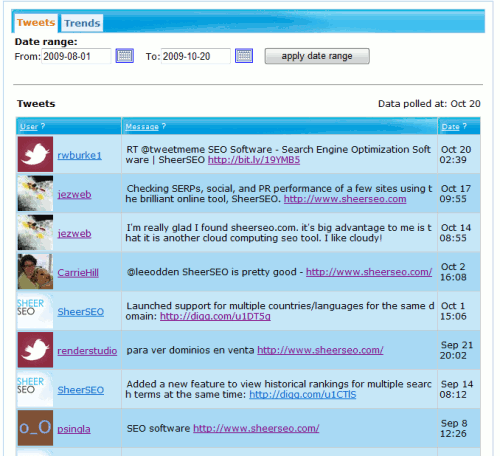Select the Tweets tab

click(36, 23)
